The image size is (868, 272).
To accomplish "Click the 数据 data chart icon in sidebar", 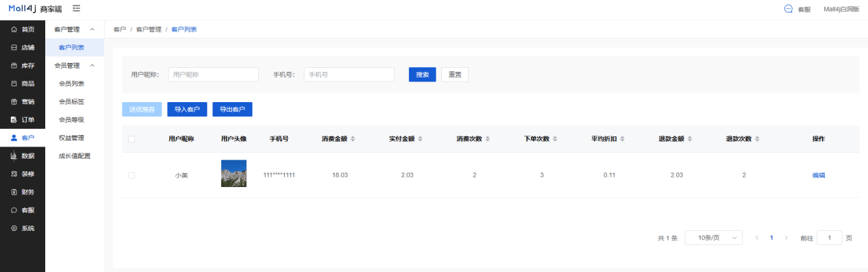I will (14, 156).
